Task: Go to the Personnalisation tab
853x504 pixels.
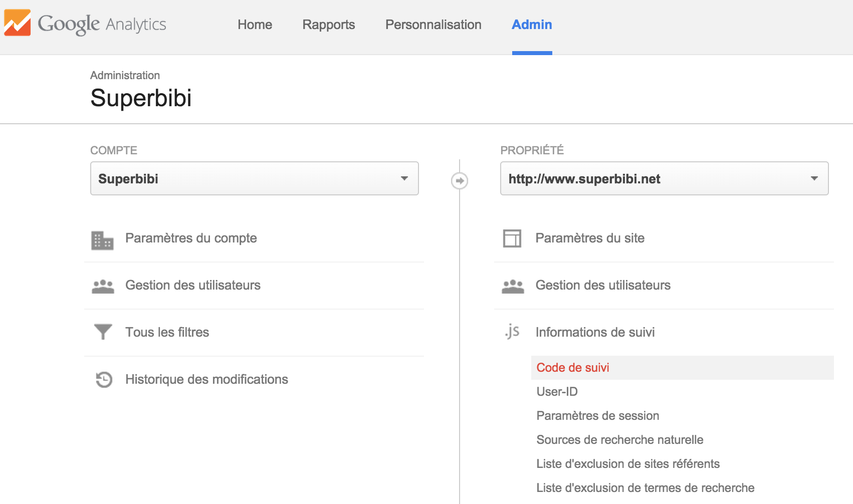Action: coord(433,25)
